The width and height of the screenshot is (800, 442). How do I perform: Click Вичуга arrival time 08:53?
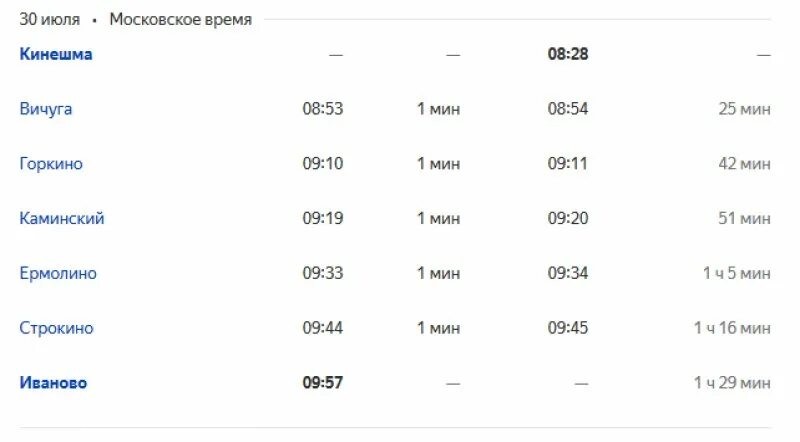(x=322, y=109)
